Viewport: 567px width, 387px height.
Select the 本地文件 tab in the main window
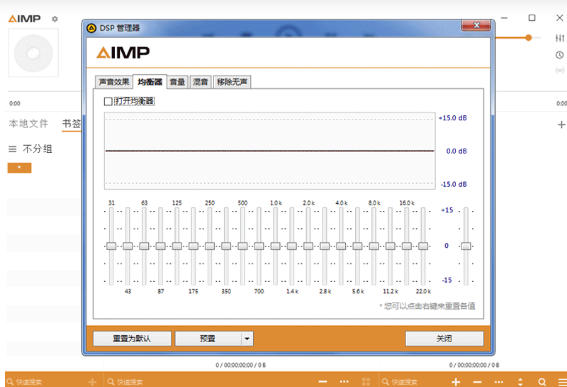(x=28, y=124)
